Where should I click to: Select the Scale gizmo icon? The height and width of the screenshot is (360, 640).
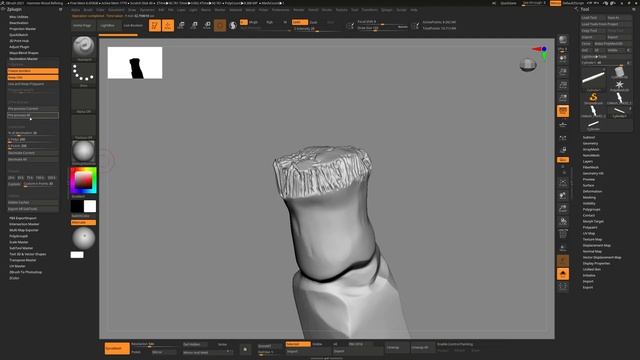tap(194, 25)
